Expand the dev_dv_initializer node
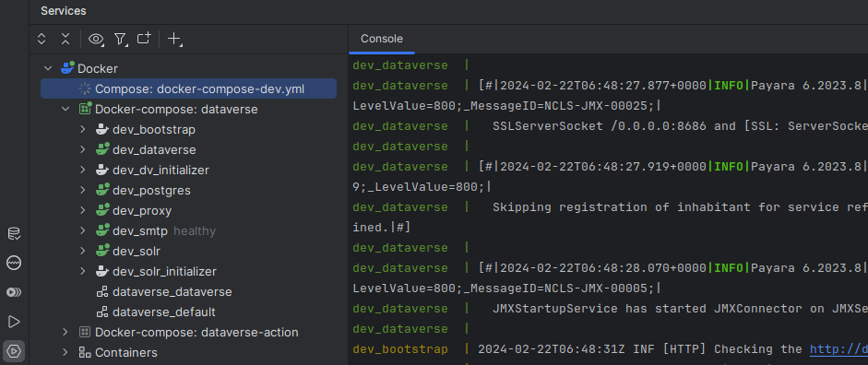Screen dimensions: 868x365 83,170
